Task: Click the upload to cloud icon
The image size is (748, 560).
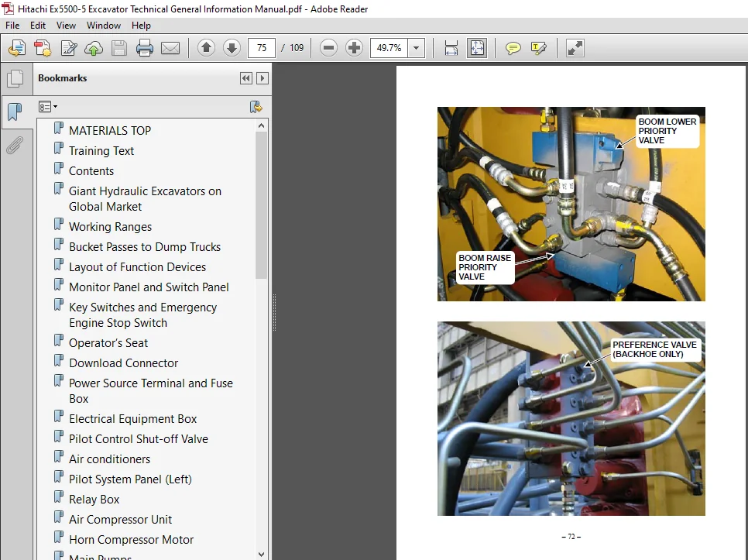Action: pyautogui.click(x=94, y=48)
